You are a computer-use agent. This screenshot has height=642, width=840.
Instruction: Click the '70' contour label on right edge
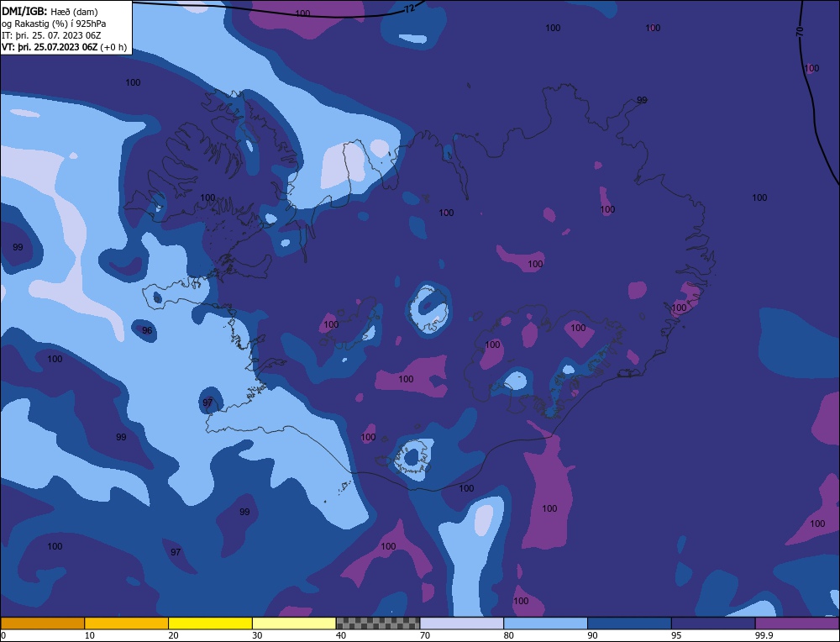click(x=800, y=32)
